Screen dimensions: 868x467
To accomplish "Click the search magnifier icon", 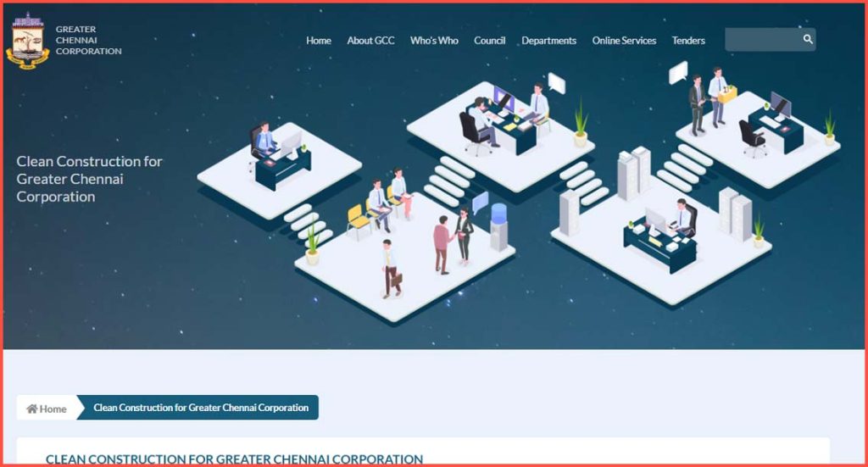I will tap(808, 39).
